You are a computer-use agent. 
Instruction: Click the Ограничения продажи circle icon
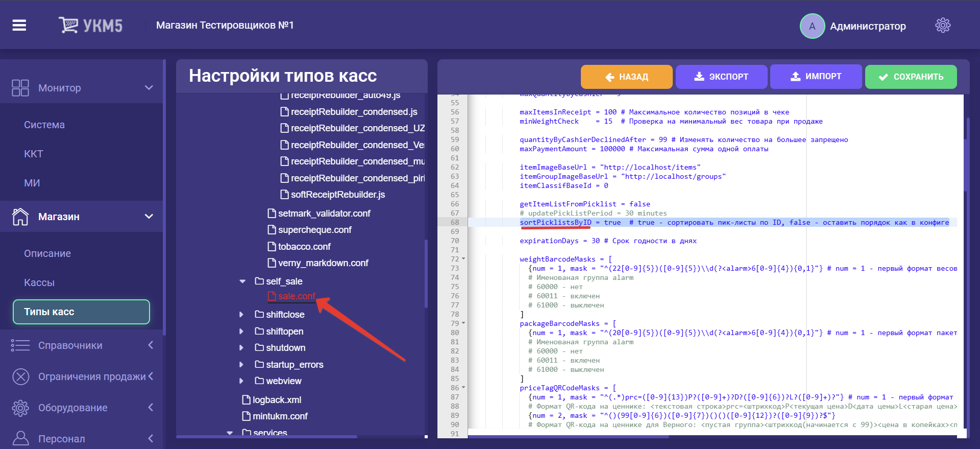click(x=20, y=377)
